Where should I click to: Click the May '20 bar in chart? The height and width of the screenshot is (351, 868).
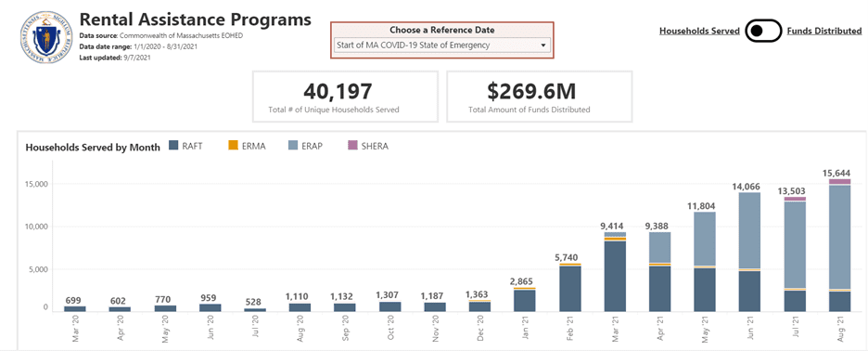(165, 308)
